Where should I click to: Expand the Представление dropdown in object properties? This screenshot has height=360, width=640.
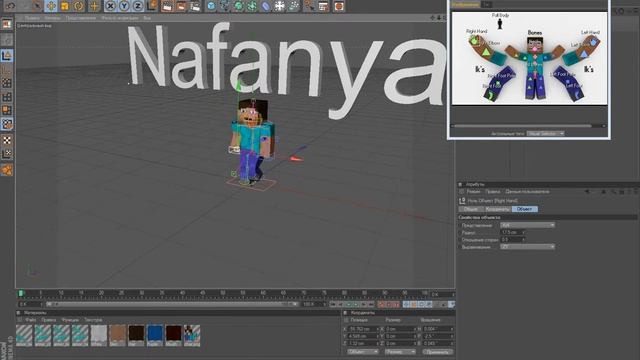point(527,225)
